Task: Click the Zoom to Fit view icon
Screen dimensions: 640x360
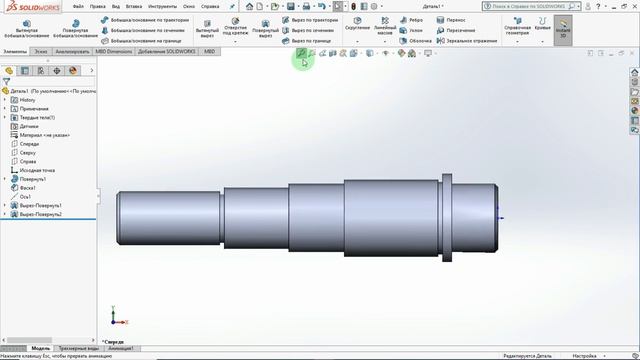Action: pyautogui.click(x=301, y=53)
